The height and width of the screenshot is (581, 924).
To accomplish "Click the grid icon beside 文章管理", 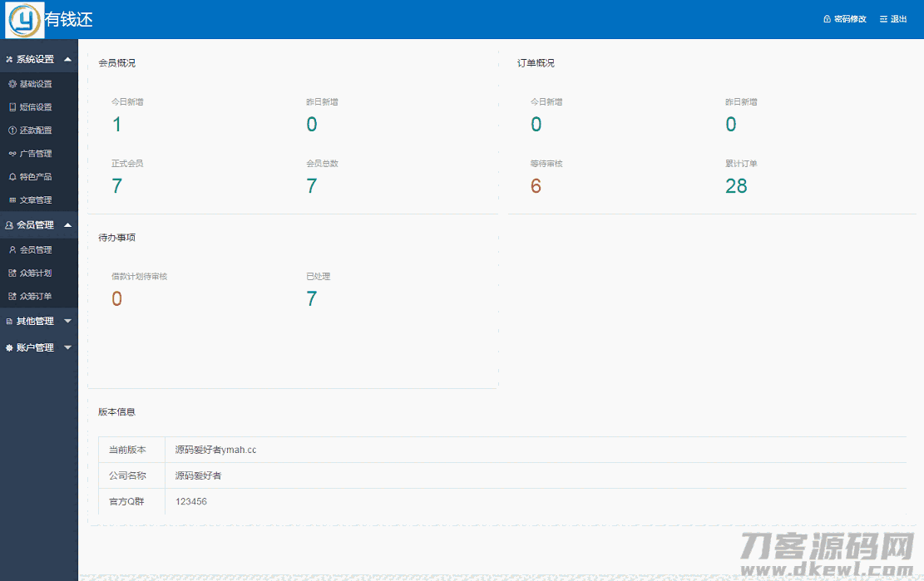I will [12, 200].
